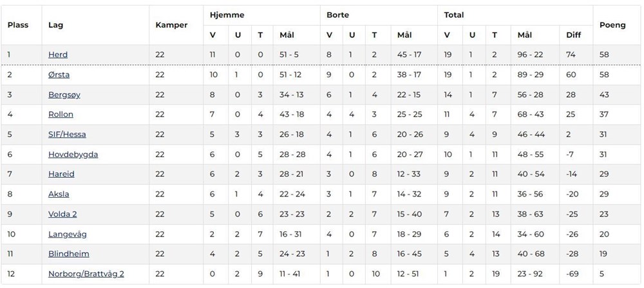Click the Hovdebygda team link
644x288 pixels.
coord(73,155)
